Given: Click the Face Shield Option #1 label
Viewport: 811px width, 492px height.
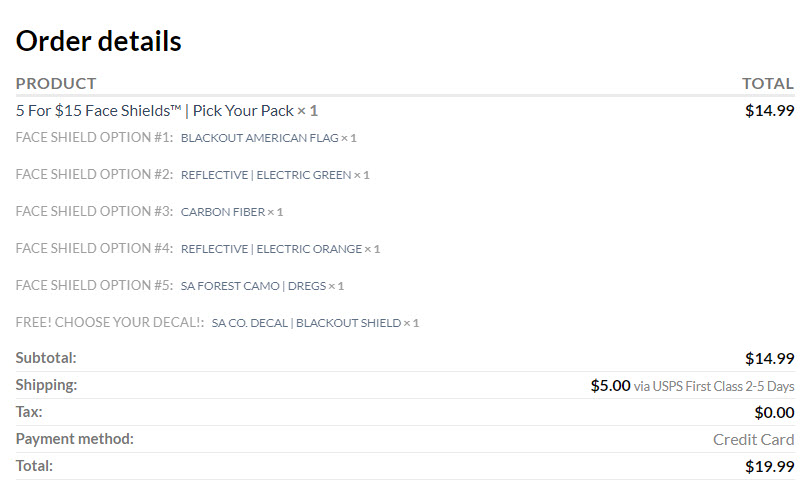Looking at the screenshot, I should tap(94, 137).
